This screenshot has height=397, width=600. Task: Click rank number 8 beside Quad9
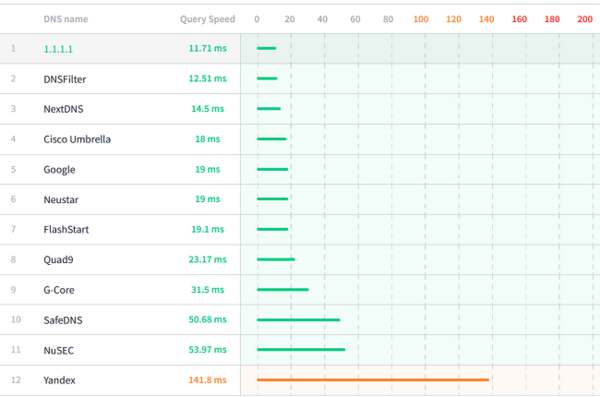pyautogui.click(x=13, y=260)
